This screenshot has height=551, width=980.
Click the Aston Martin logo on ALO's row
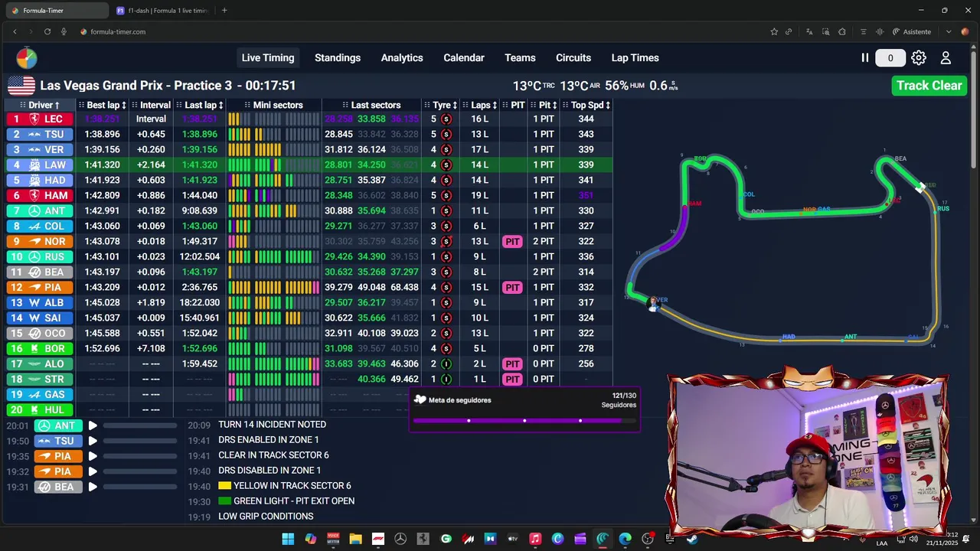34,364
